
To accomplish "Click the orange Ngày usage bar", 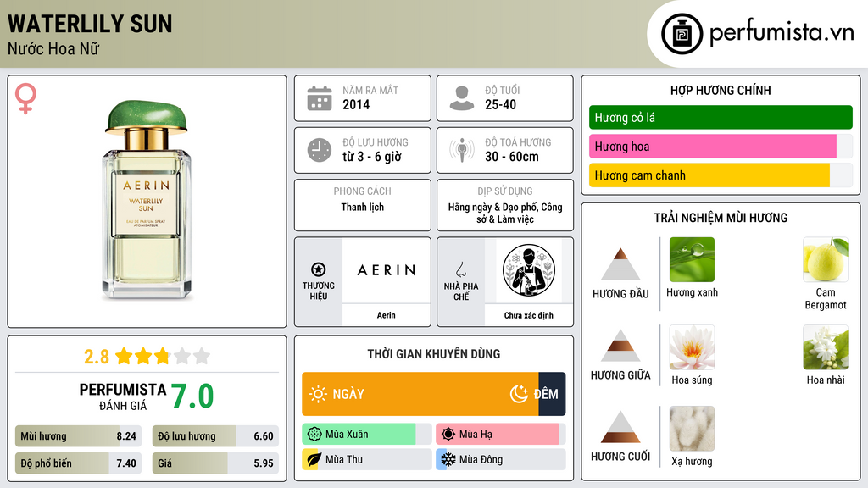I will (x=420, y=394).
